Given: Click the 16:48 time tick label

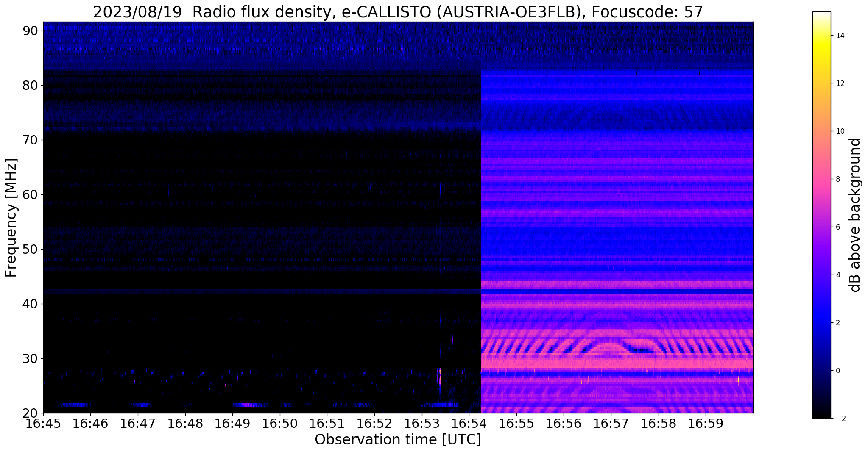Looking at the screenshot, I should tap(185, 423).
